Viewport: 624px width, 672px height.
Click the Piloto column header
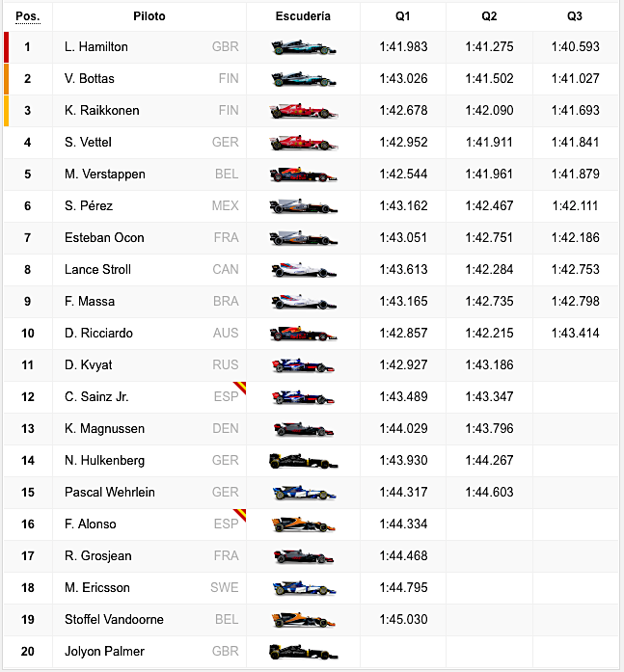pos(149,16)
